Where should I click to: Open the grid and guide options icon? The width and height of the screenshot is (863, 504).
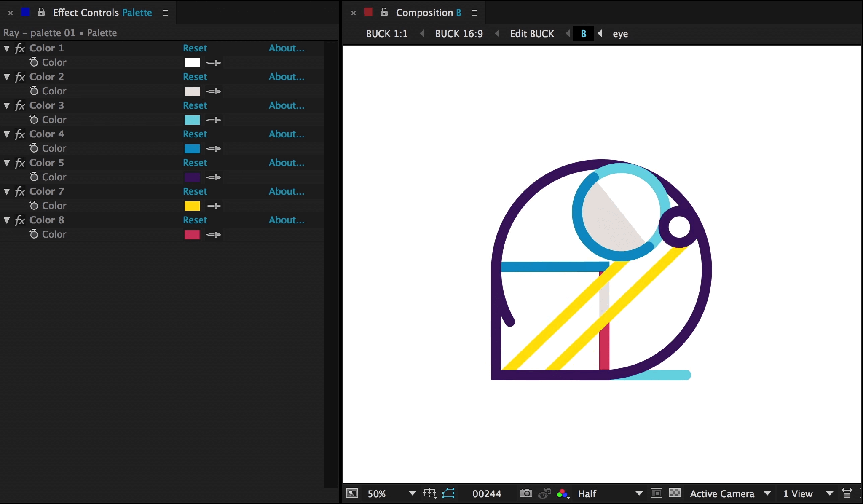click(429, 493)
